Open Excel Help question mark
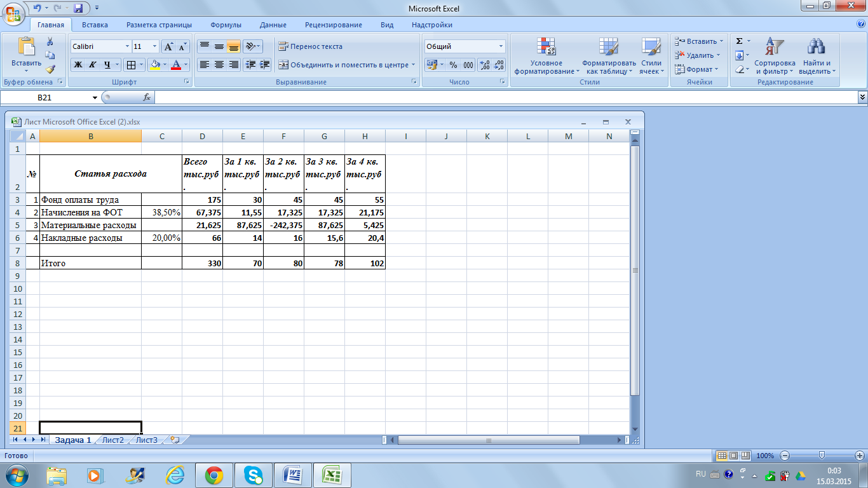This screenshot has width=868, height=488. 861,24
